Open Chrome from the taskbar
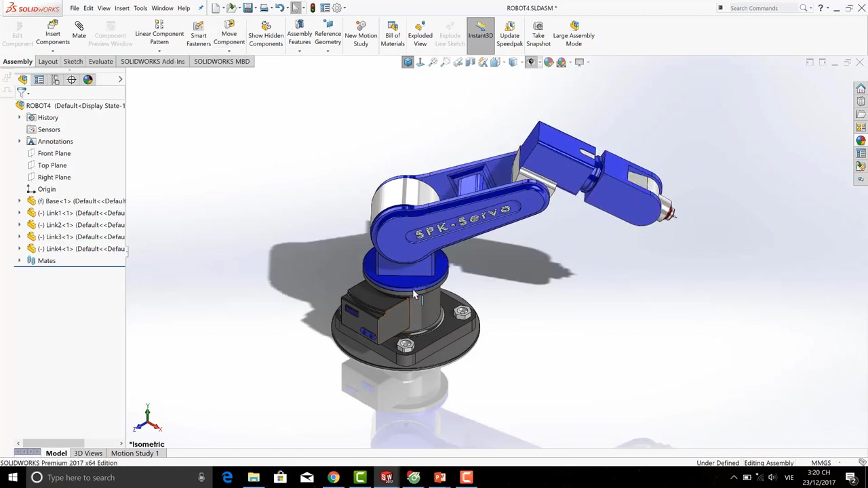Viewport: 868px width, 488px height. pos(334,478)
